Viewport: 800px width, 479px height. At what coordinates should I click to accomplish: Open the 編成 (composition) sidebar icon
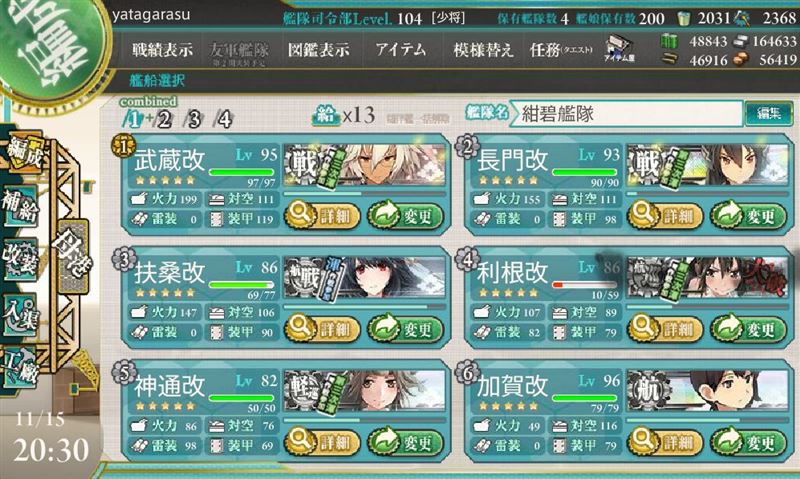point(23,153)
